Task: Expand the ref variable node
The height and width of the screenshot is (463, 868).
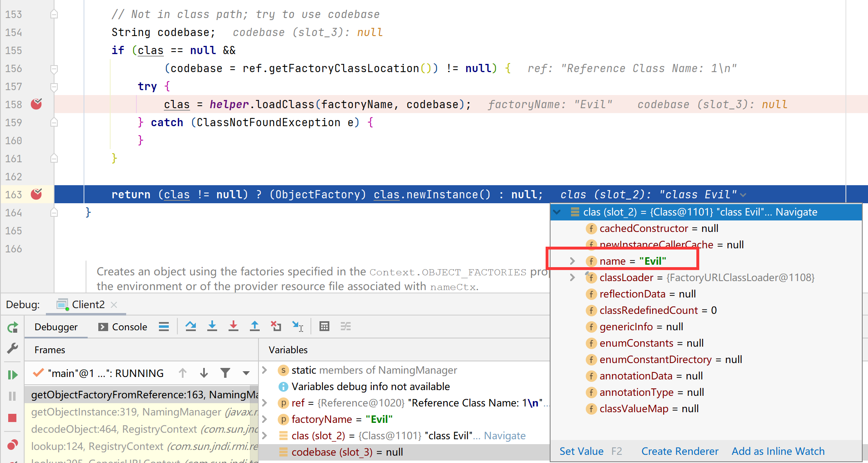Action: click(x=265, y=403)
